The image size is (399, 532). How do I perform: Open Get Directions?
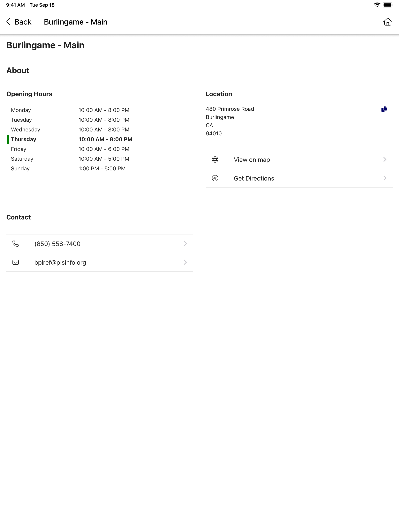[x=299, y=178]
